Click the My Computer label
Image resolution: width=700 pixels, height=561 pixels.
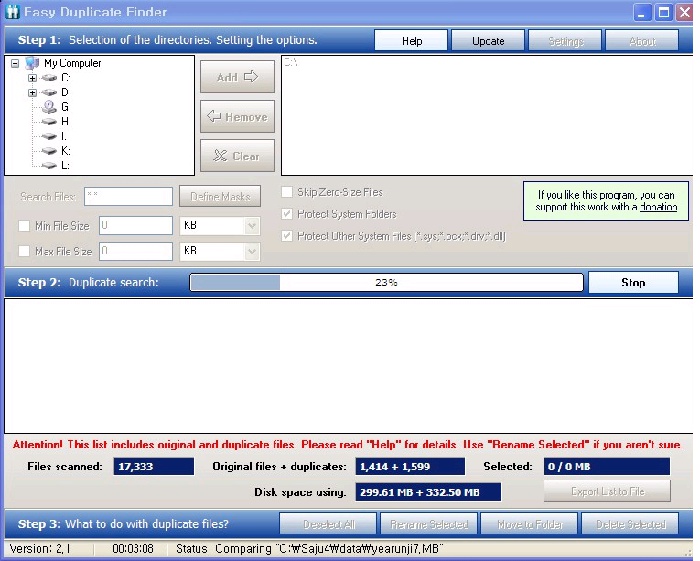click(x=72, y=63)
